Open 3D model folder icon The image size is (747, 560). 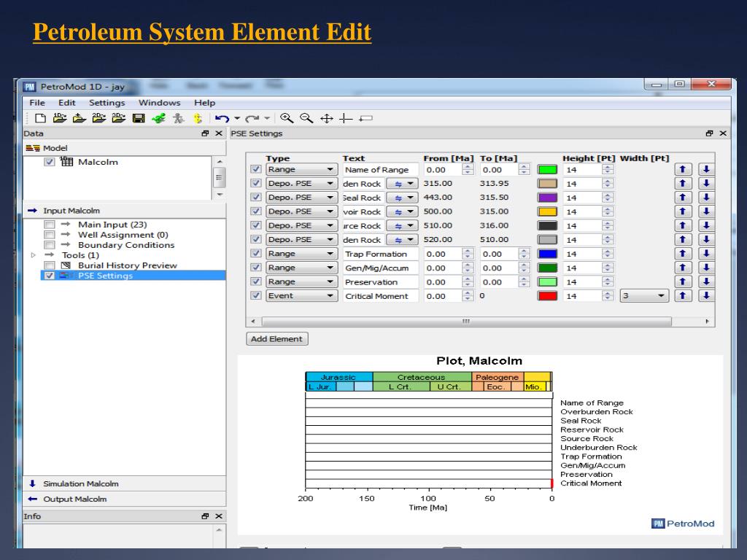(119, 118)
